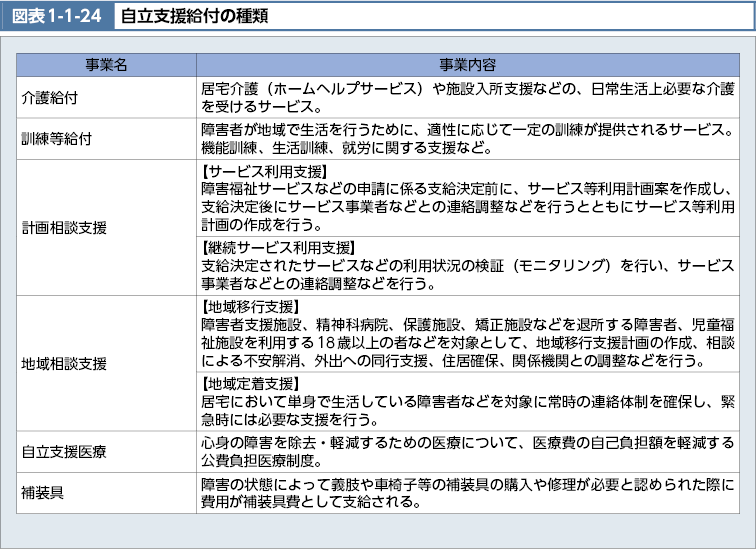Screen dimensions: 756x549
Task: Click the description starting with 居宅介護（ホームヘルプサービス）
Action: coord(467,97)
